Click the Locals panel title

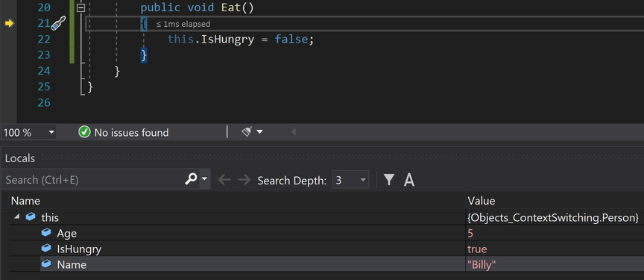pyautogui.click(x=19, y=158)
